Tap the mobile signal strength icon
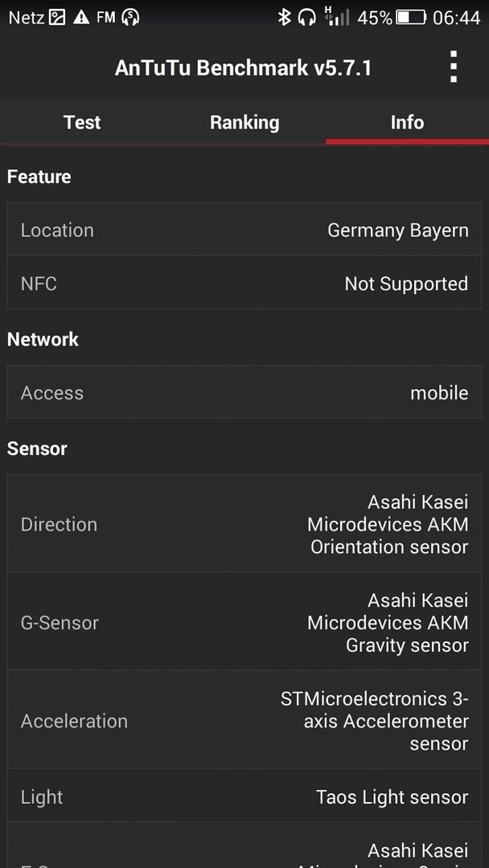Viewport: 489px width, 868px height. [337, 17]
